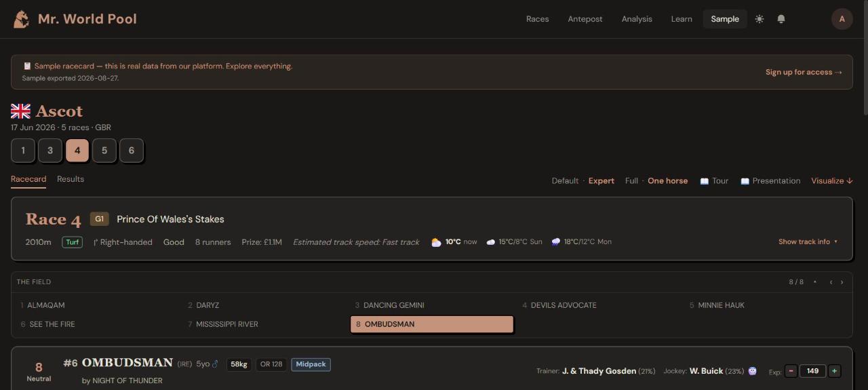
Task: Click the G1 grade badge
Action: (x=100, y=219)
